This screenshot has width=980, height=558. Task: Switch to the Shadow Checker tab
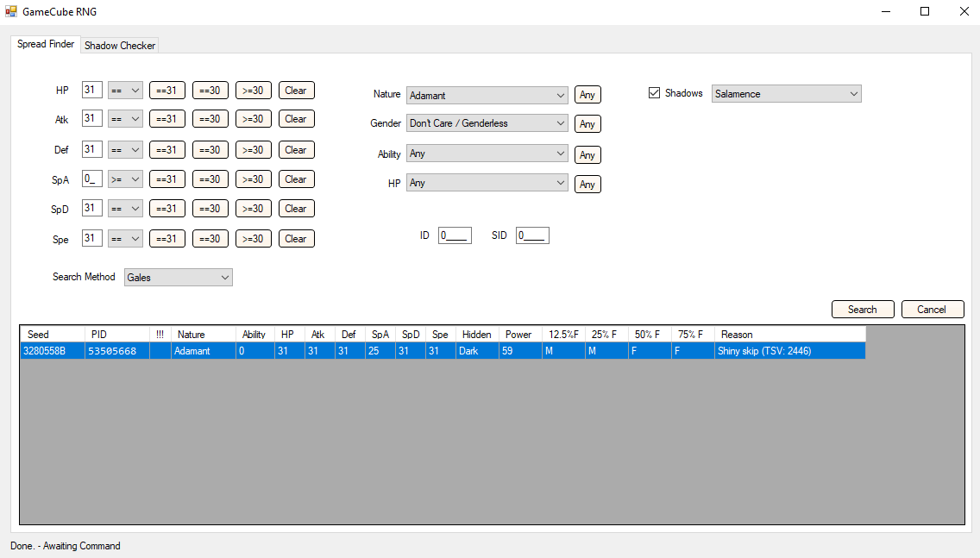pos(119,45)
